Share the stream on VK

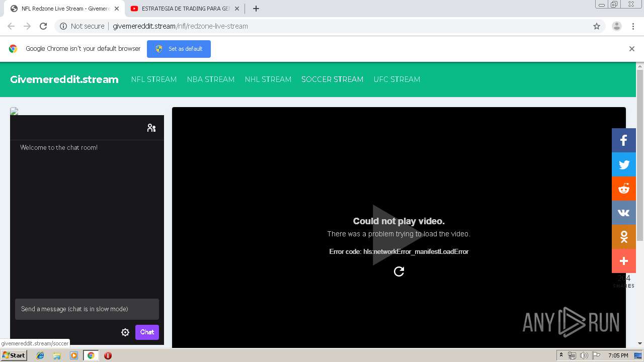tap(624, 213)
